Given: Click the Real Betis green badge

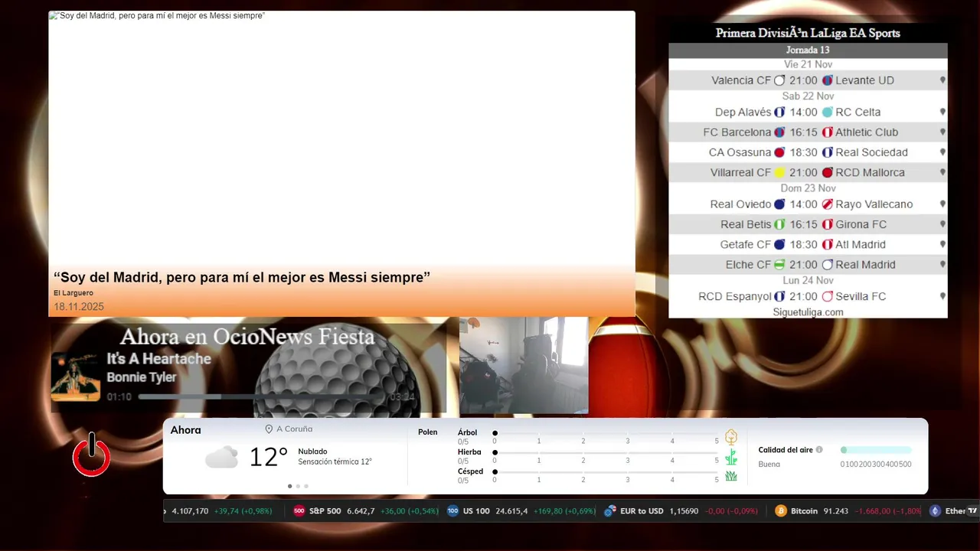Looking at the screenshot, I should [779, 224].
